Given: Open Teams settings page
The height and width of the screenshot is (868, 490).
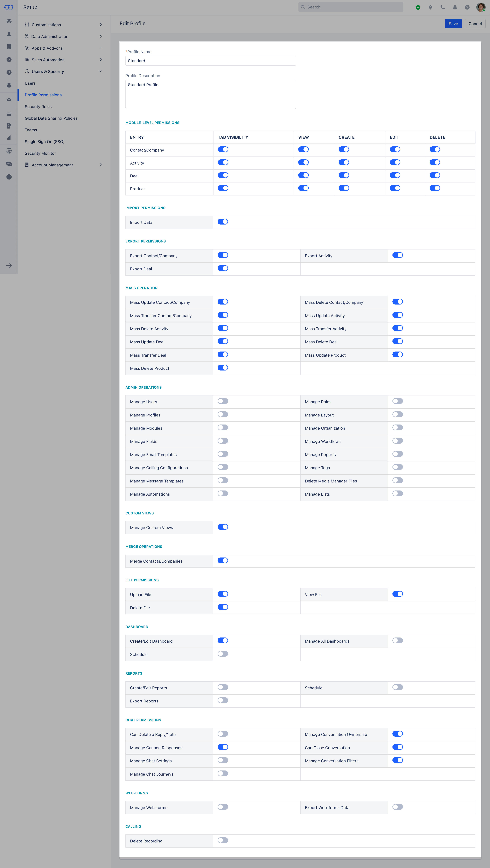Looking at the screenshot, I should click(31, 130).
